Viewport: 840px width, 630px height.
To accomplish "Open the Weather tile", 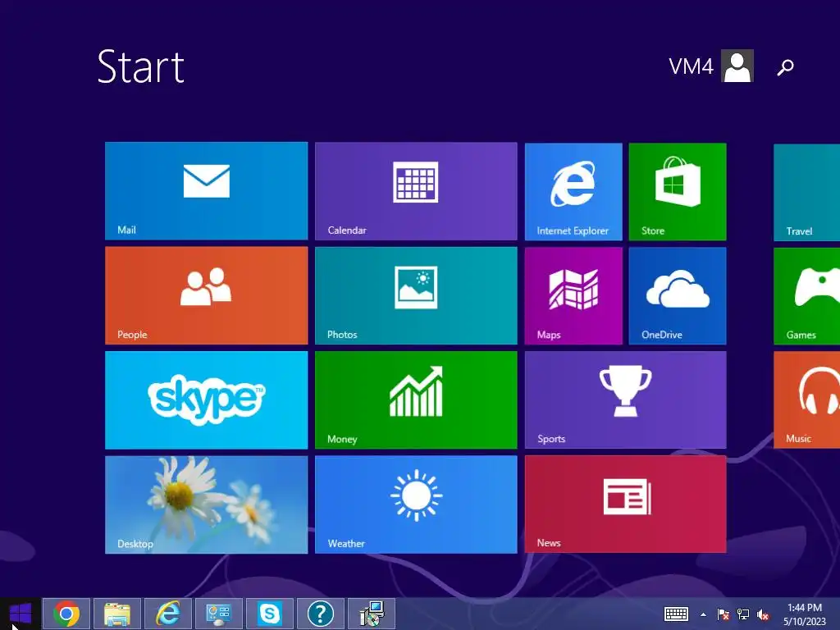I will pos(416,504).
